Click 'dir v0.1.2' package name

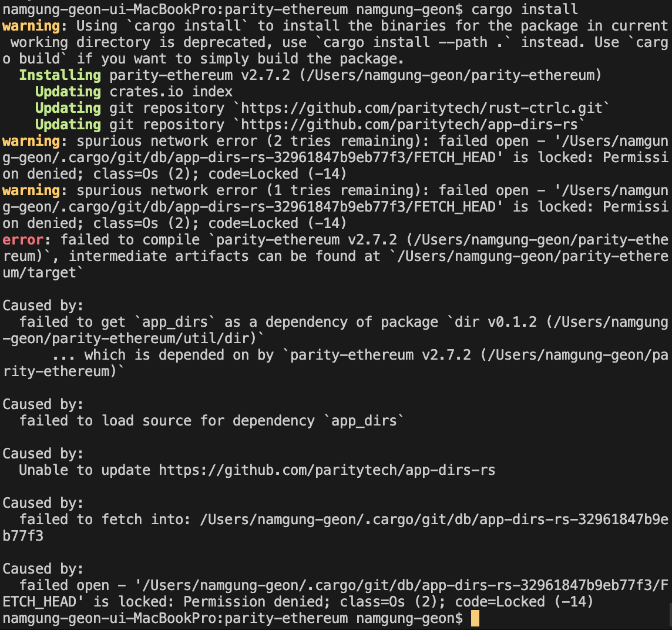[x=495, y=321]
